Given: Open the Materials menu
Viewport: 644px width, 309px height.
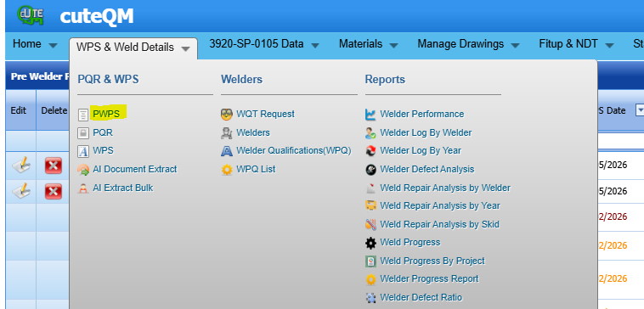Looking at the screenshot, I should 360,44.
